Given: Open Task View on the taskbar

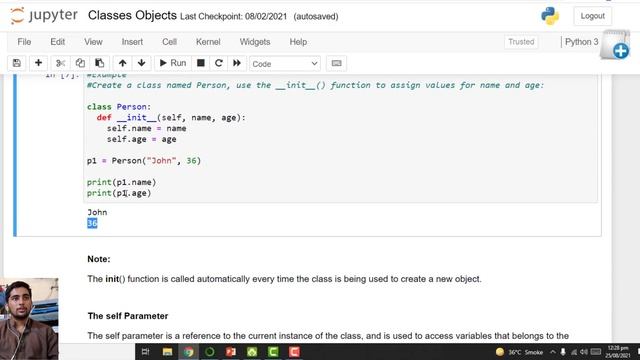Looking at the screenshot, I should pos(145,352).
